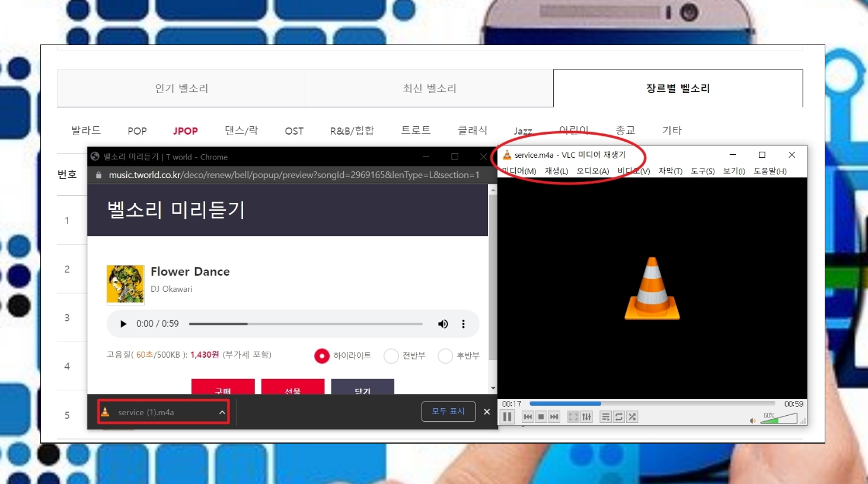
Task: Open VLC extended settings equalizer icon
Action: [x=586, y=417]
